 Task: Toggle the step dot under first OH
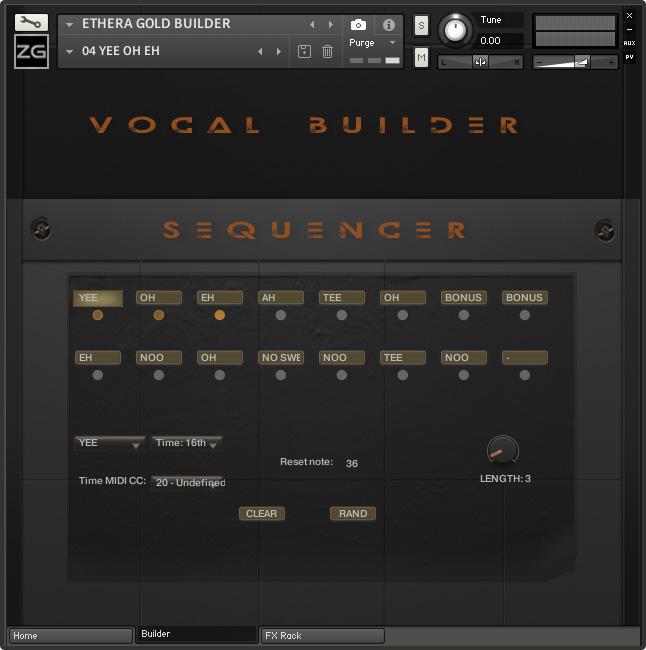tap(159, 315)
